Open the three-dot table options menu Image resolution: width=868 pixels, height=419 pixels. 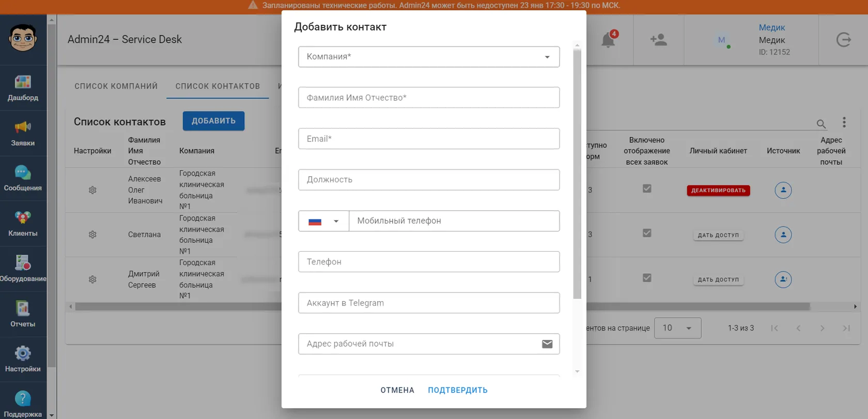844,122
